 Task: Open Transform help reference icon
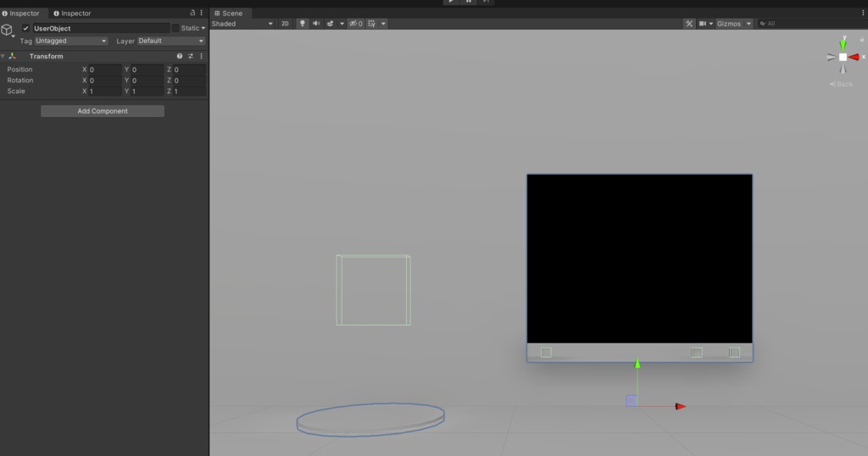pyautogui.click(x=180, y=57)
